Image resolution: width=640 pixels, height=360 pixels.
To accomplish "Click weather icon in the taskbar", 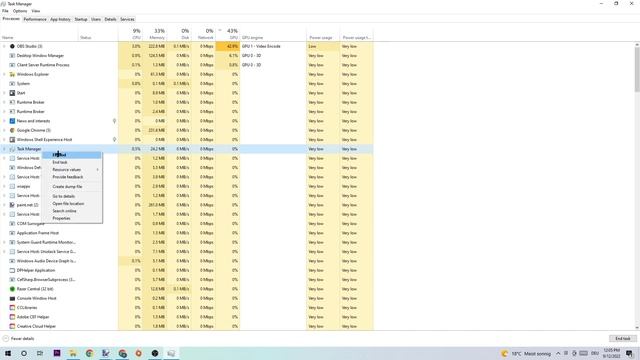I will pos(504,353).
